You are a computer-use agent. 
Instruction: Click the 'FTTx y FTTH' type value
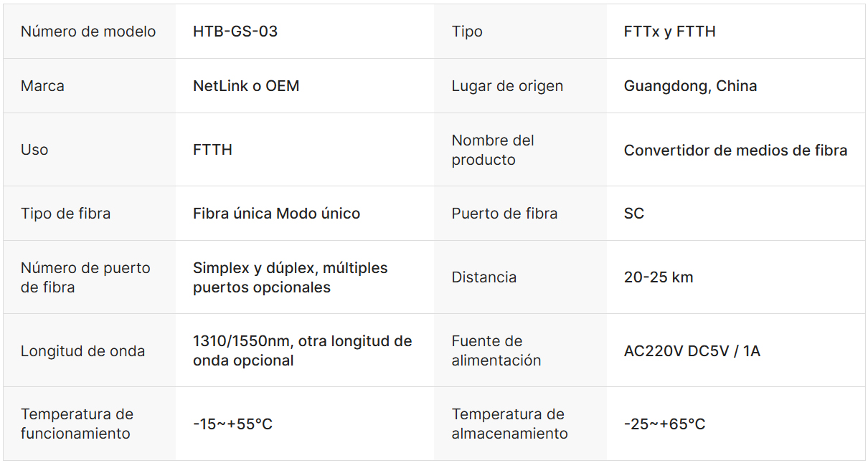click(669, 32)
